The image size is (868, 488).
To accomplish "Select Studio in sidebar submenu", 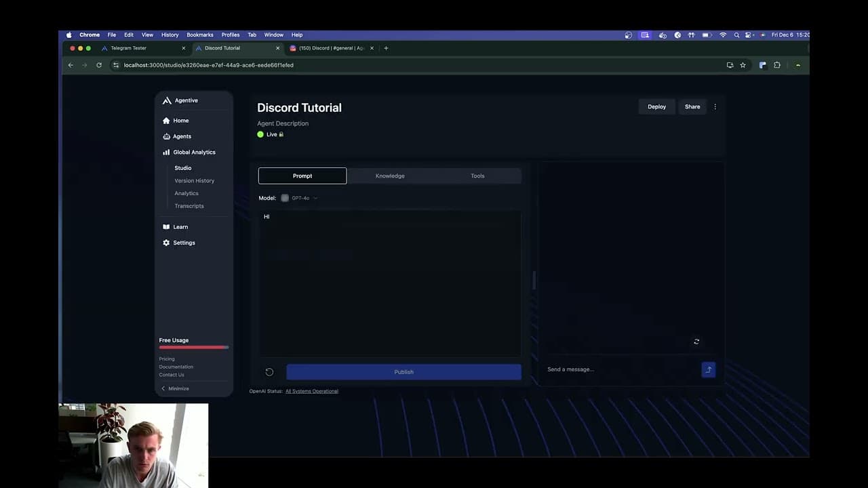I will [183, 168].
